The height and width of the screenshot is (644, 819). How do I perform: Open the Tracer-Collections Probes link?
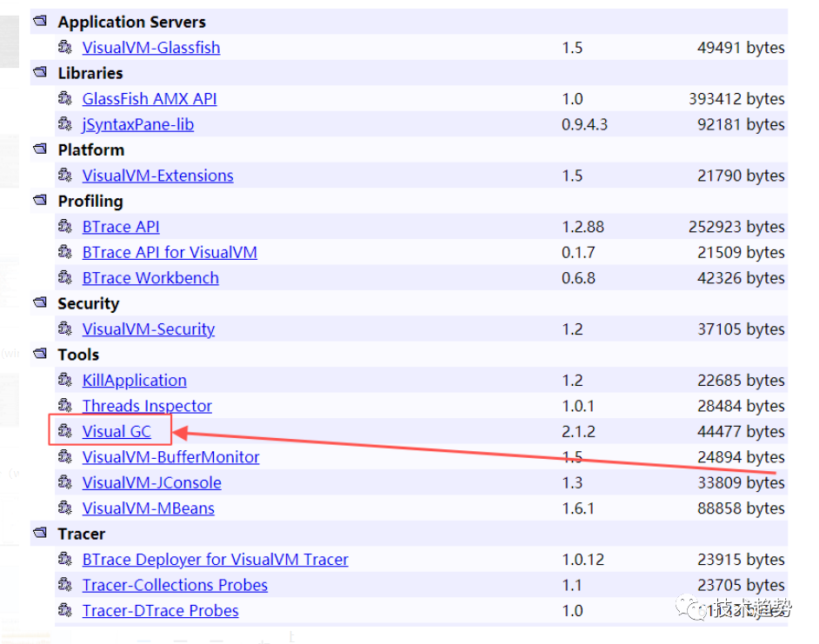click(x=175, y=585)
